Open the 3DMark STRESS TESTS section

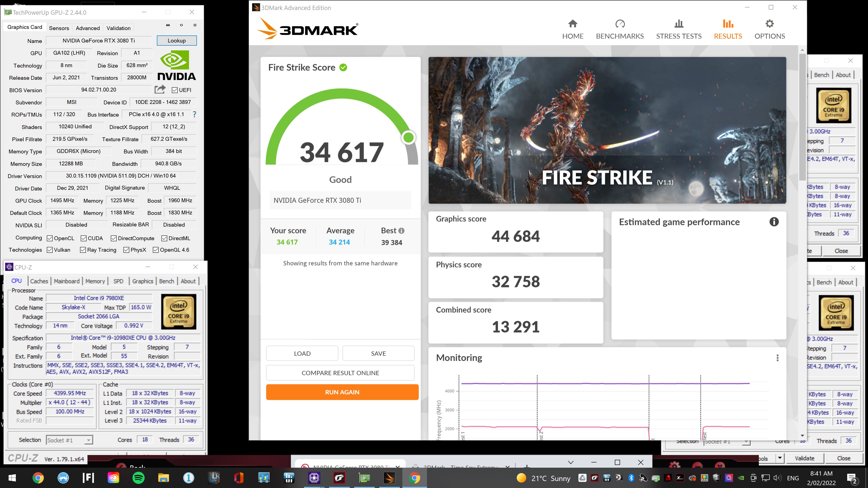click(679, 30)
